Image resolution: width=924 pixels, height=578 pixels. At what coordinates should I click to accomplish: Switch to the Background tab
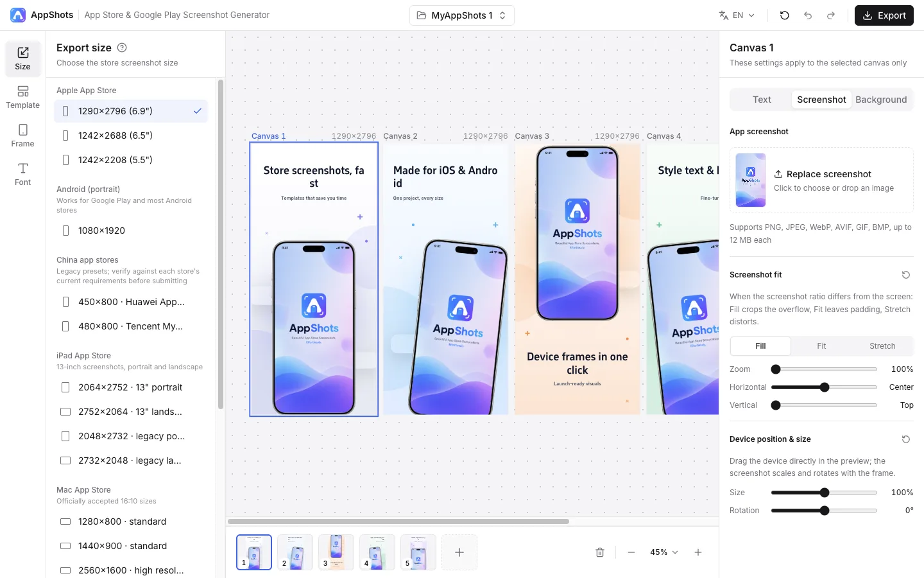click(x=881, y=100)
